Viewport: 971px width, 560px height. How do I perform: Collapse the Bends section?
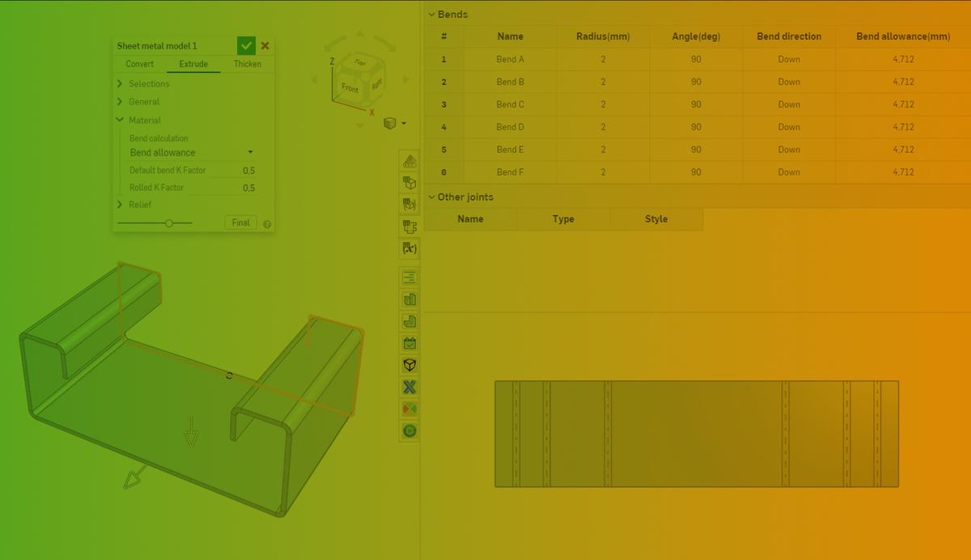431,14
